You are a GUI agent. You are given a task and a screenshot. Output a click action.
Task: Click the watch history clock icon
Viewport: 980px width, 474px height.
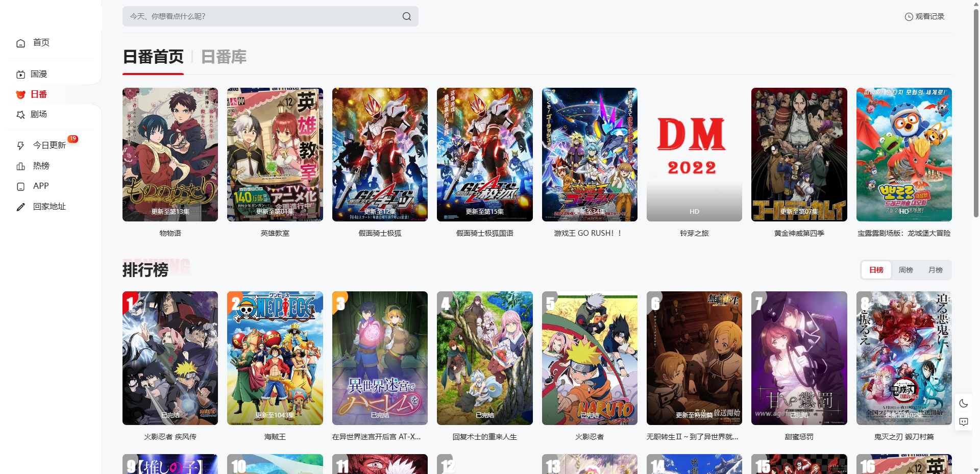click(909, 17)
